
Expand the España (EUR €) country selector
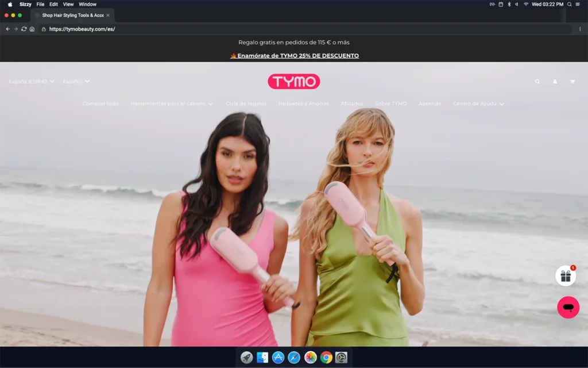click(32, 82)
